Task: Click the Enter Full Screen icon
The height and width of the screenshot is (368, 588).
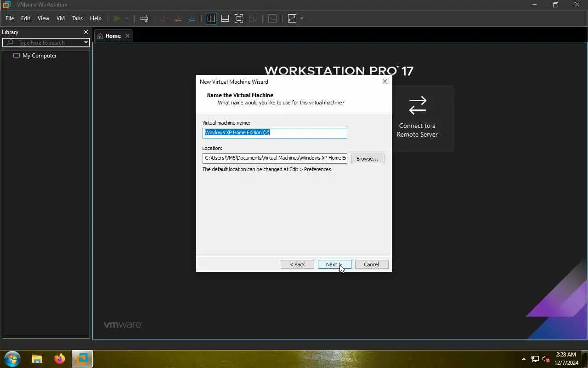Action: click(x=239, y=18)
